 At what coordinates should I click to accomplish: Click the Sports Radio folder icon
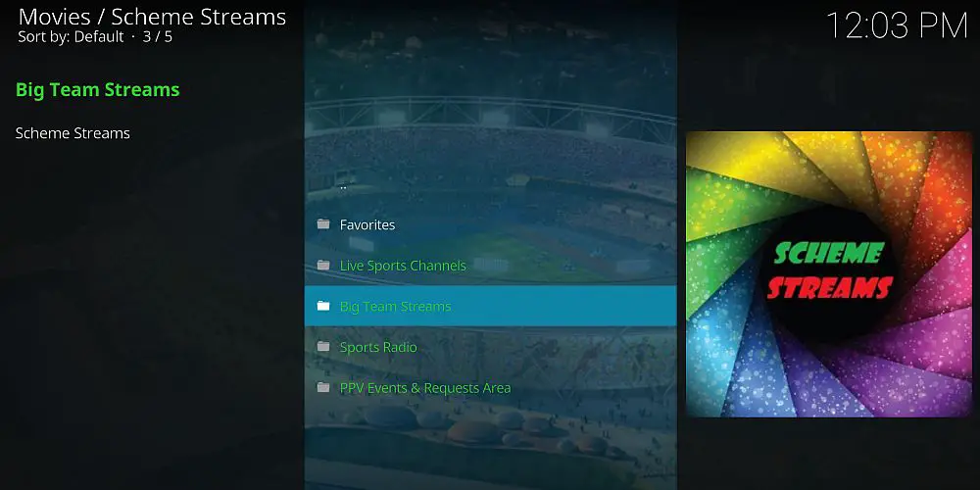pos(323,347)
